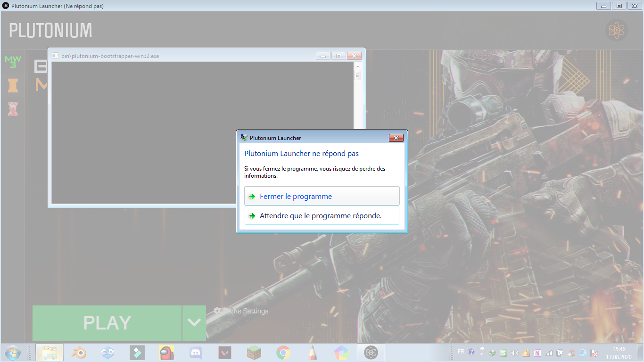Click the Plutonium Launcher main title bar icon

point(5,6)
